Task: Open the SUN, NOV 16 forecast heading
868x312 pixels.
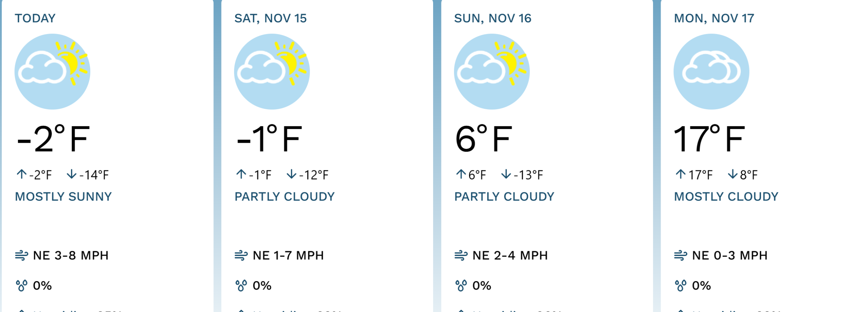Action: point(492,18)
